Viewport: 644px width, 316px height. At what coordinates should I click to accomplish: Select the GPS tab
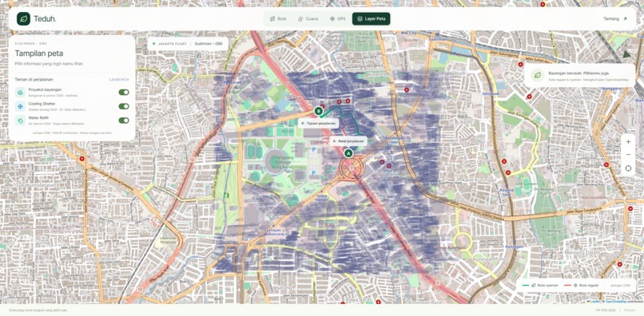click(337, 19)
